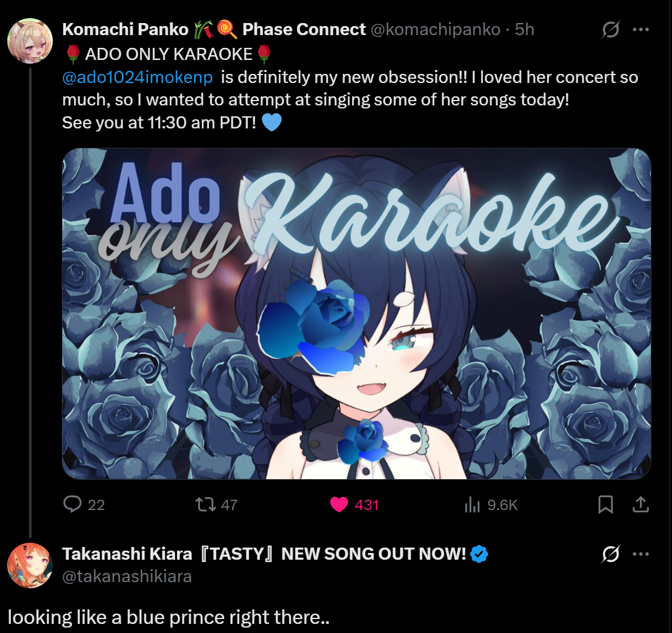Repost Komachi Panko's karaoke tweet
This screenshot has height=633, width=672.
pyautogui.click(x=205, y=504)
